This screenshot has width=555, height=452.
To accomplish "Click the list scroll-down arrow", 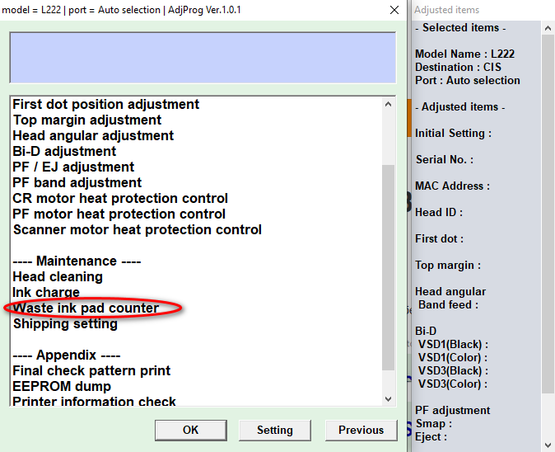I will click(388, 399).
